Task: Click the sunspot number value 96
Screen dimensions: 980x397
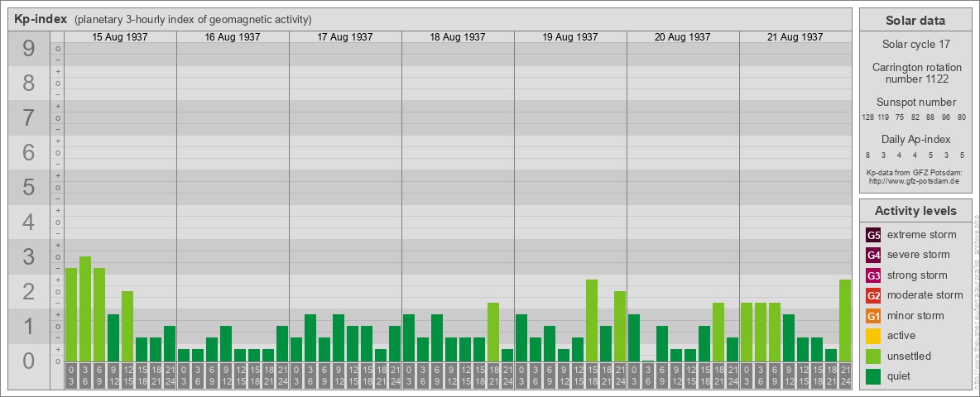Action: pyautogui.click(x=946, y=117)
